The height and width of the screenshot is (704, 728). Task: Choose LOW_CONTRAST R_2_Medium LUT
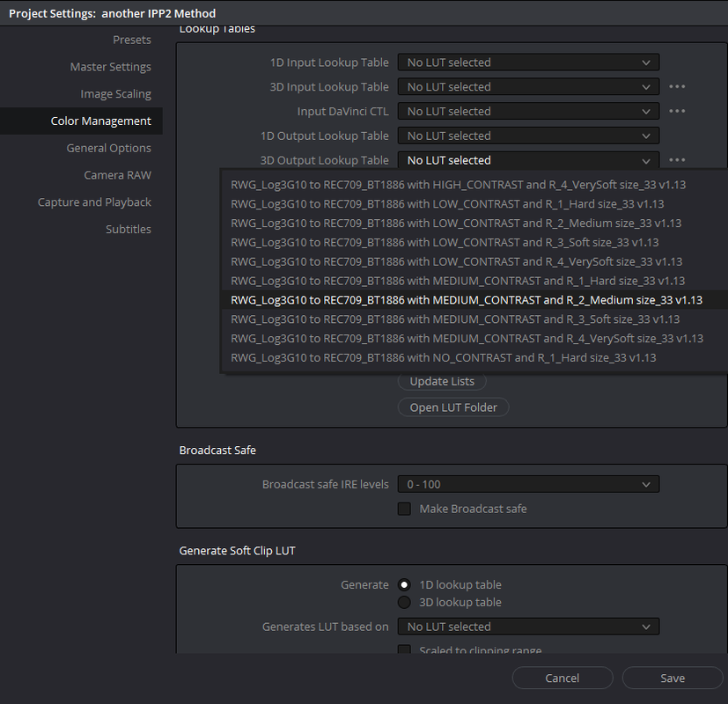[x=474, y=224]
